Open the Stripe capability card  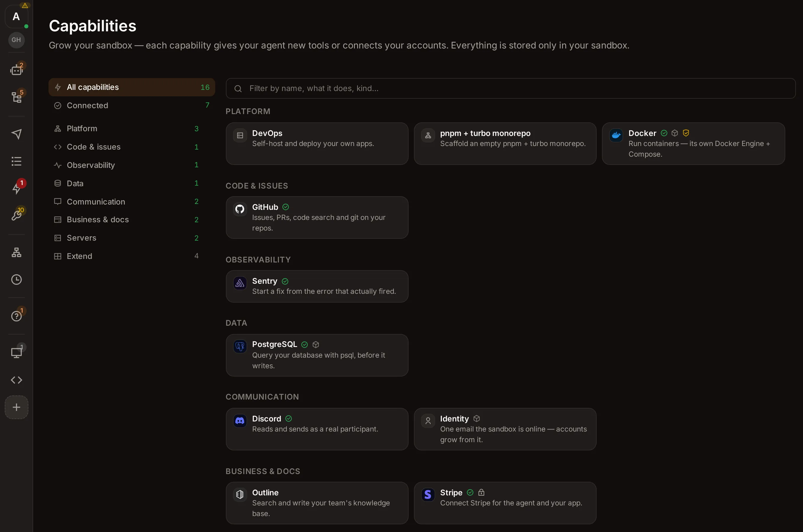[x=505, y=503]
